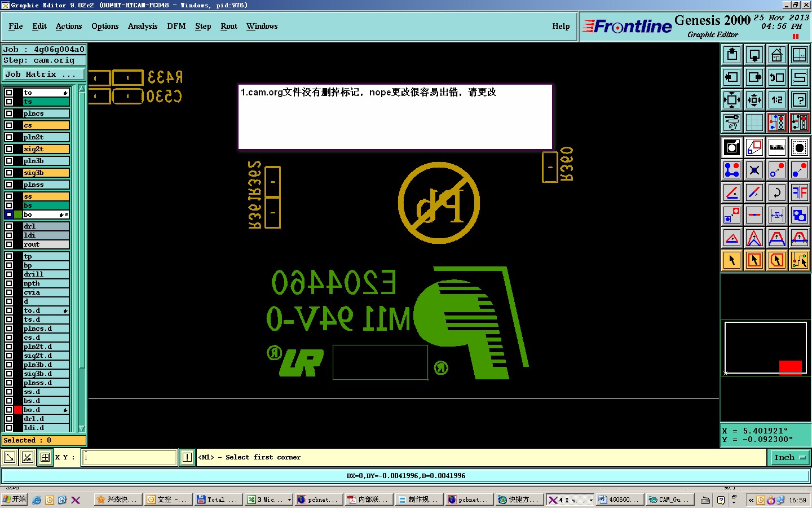The width and height of the screenshot is (812, 508).
Task: Click the blue connected nodes icon
Action: [x=732, y=170]
